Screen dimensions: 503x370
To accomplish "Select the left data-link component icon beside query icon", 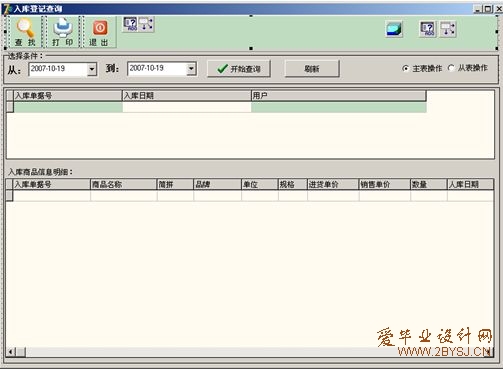I will tap(146, 24).
